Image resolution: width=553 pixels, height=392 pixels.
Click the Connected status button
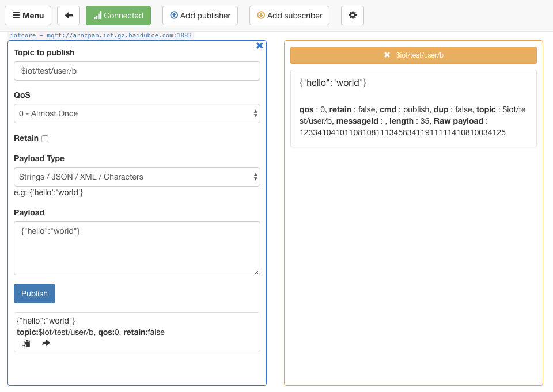tap(118, 16)
